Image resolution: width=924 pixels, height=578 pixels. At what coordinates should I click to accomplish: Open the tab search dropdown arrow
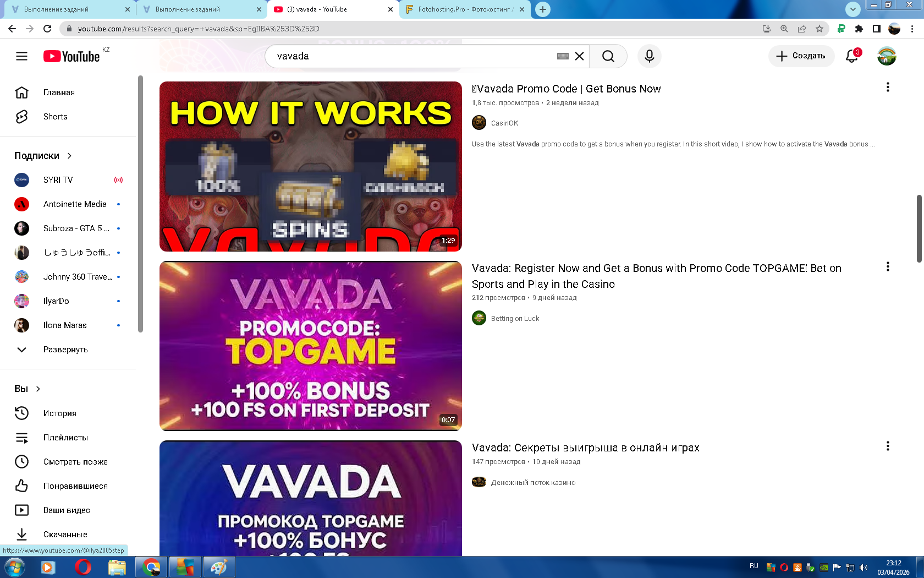853,9
